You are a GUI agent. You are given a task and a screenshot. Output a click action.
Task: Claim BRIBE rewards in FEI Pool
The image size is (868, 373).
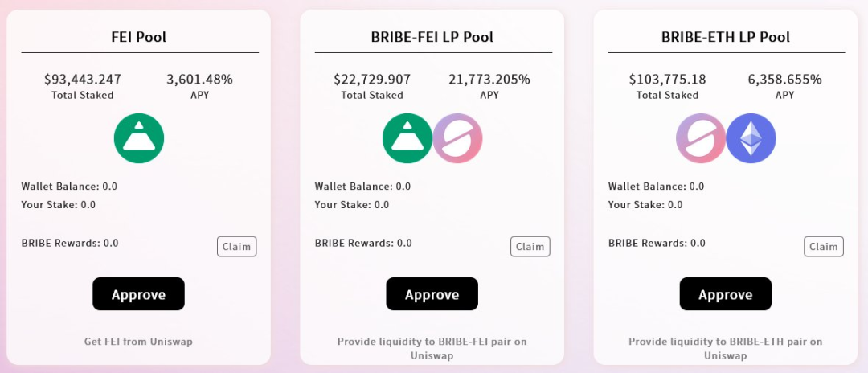pyautogui.click(x=236, y=247)
